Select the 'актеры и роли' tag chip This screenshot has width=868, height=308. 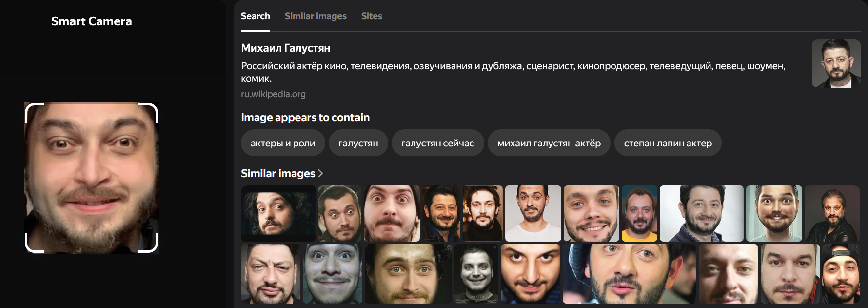283,143
